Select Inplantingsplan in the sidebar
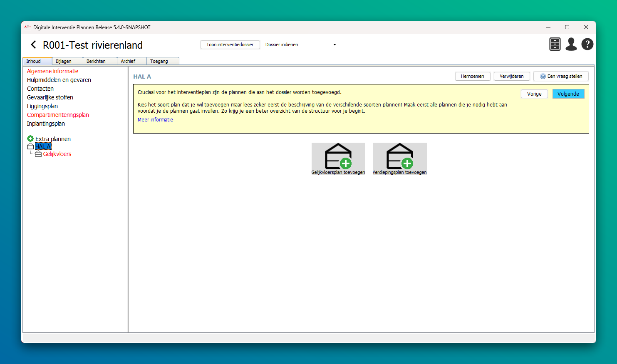Image resolution: width=617 pixels, height=364 pixels. 46,124
